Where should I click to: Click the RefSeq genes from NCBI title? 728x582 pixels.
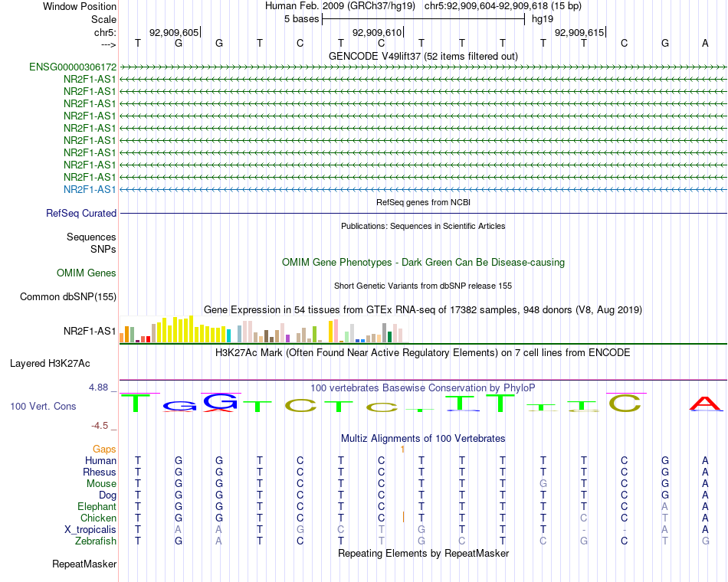point(424,202)
